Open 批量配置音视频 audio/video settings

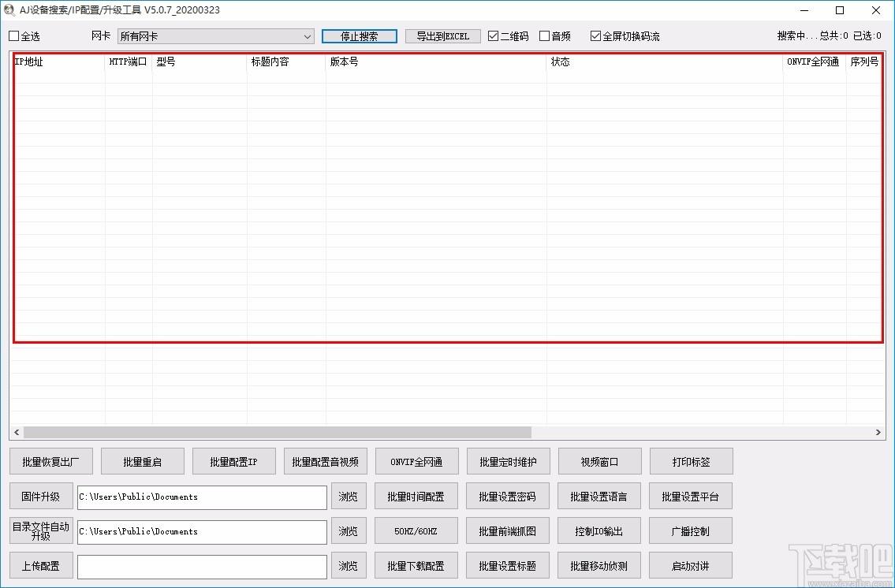(326, 461)
